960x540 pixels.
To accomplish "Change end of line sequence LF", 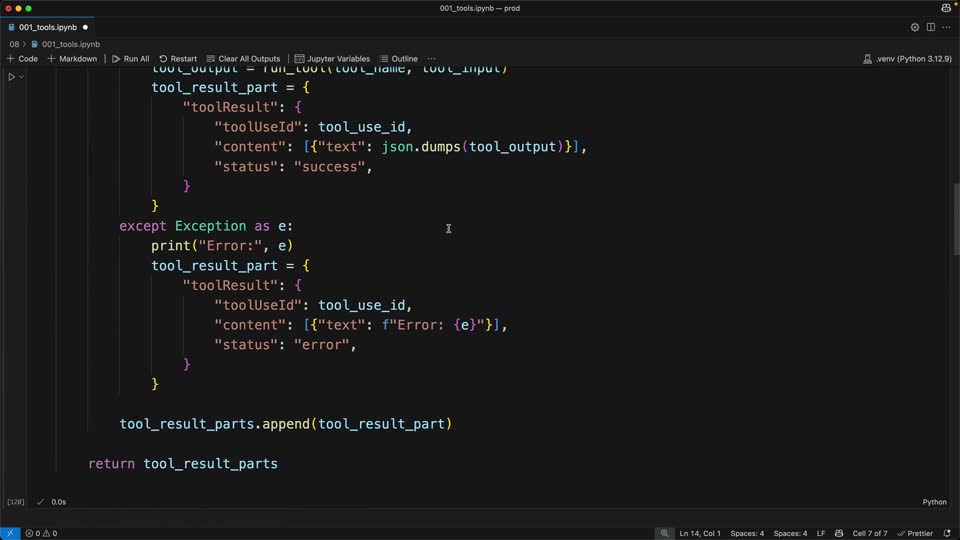I will pyautogui.click(x=821, y=533).
